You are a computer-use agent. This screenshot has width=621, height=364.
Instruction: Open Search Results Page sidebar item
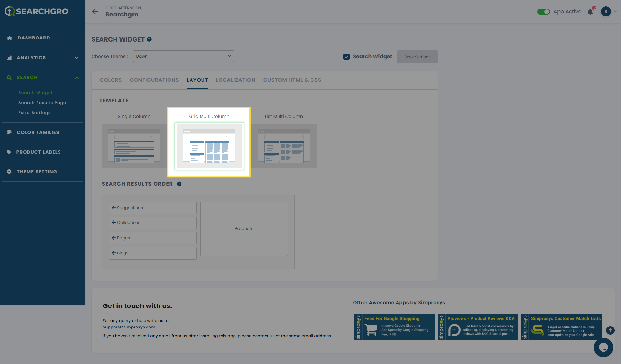pos(42,103)
